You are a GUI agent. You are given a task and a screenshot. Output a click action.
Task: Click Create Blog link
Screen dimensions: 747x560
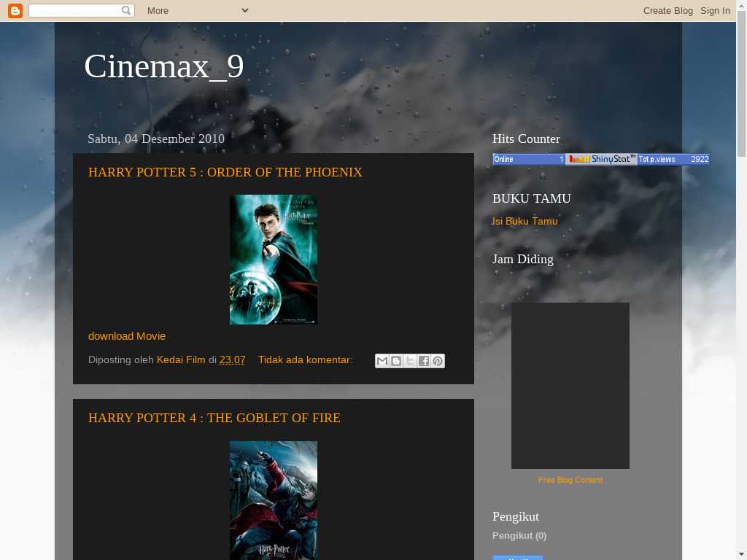(x=668, y=10)
